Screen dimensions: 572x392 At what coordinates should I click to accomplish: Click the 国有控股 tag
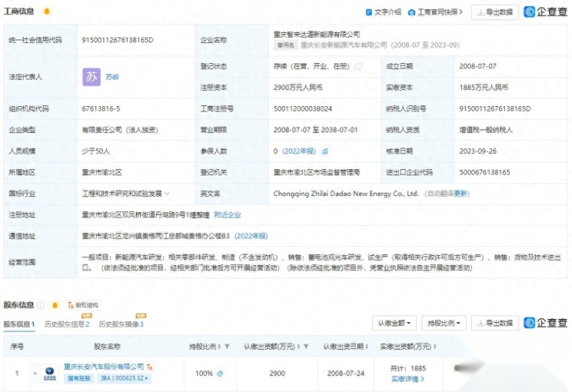click(x=79, y=378)
